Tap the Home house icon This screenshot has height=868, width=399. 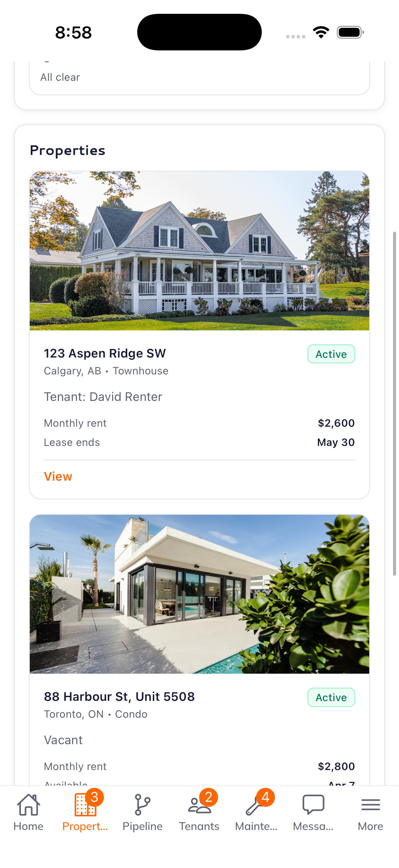coord(29,805)
